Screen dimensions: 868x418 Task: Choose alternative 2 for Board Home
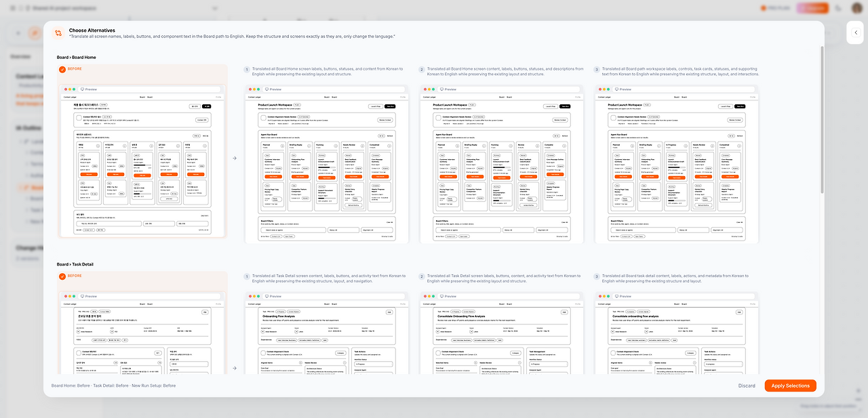click(422, 70)
